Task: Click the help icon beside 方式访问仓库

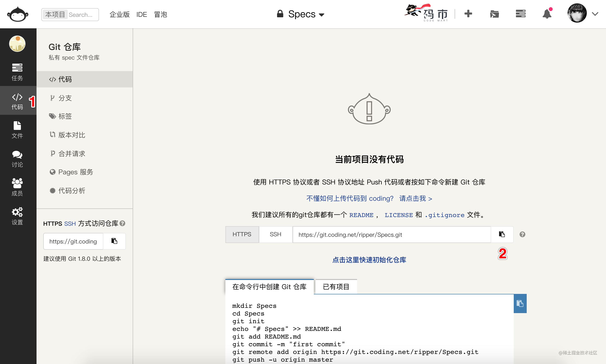Action: pos(122,223)
